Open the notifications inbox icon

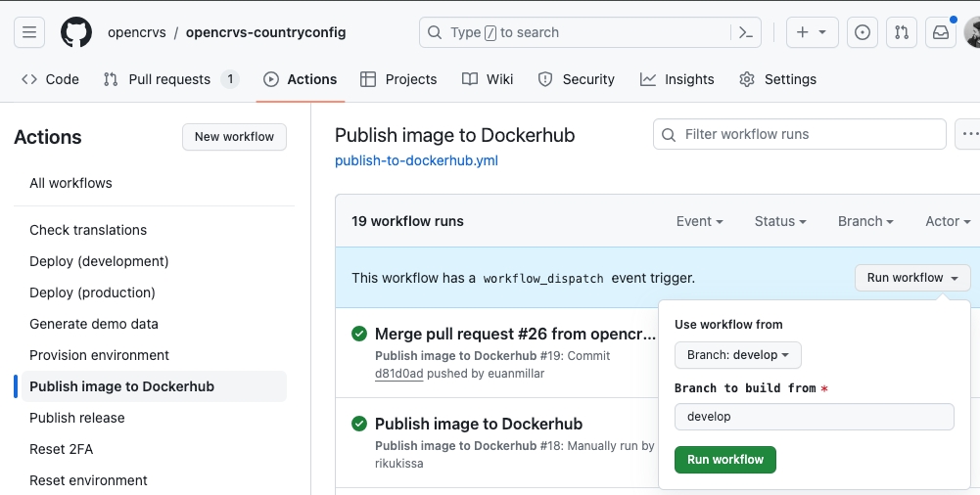(x=940, y=32)
